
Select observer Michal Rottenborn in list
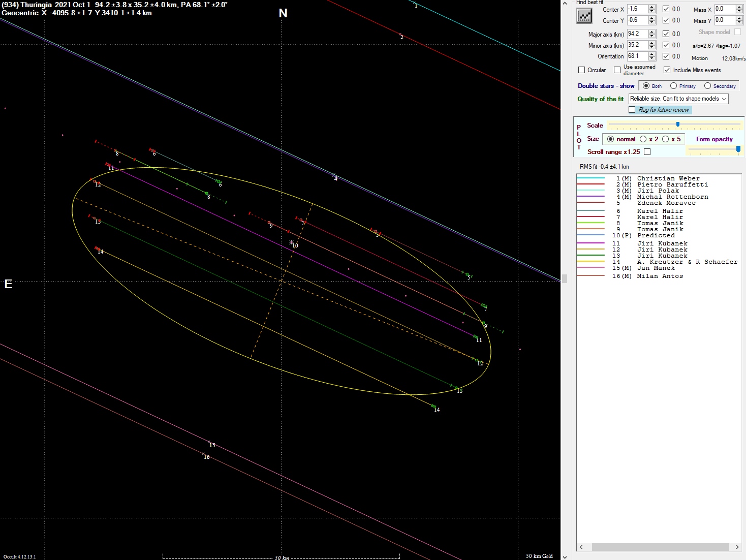click(658, 197)
